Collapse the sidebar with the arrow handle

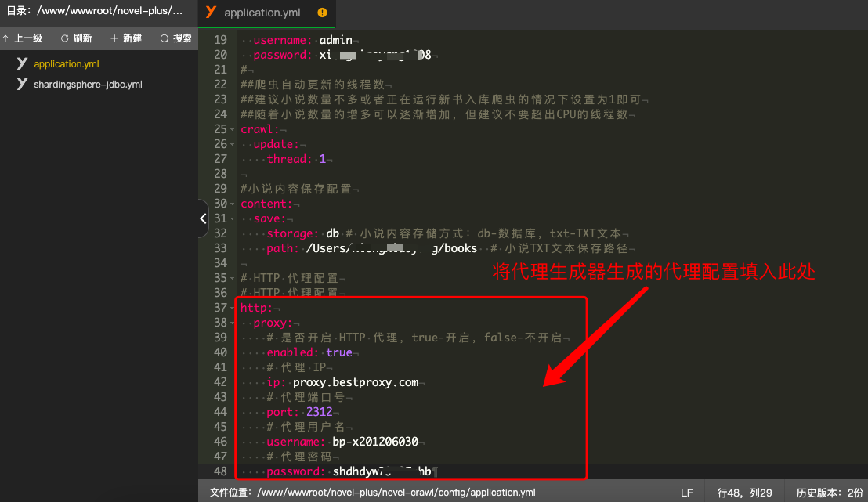(203, 219)
